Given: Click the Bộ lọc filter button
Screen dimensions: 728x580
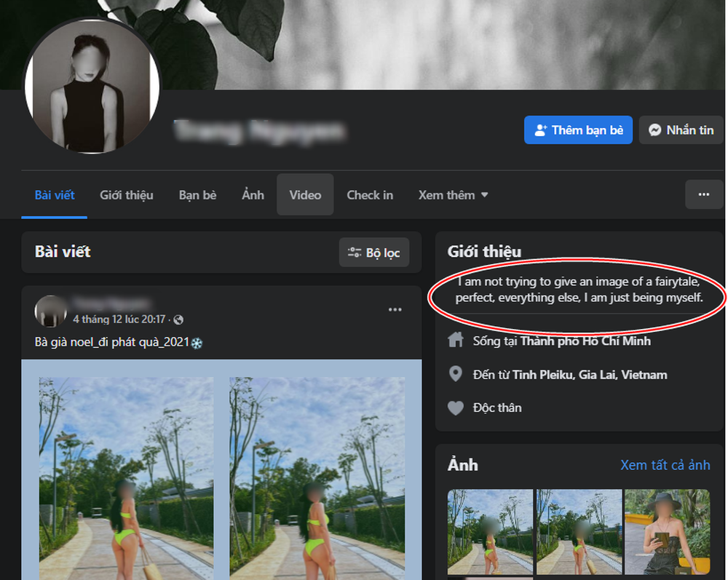Looking at the screenshot, I should click(374, 253).
